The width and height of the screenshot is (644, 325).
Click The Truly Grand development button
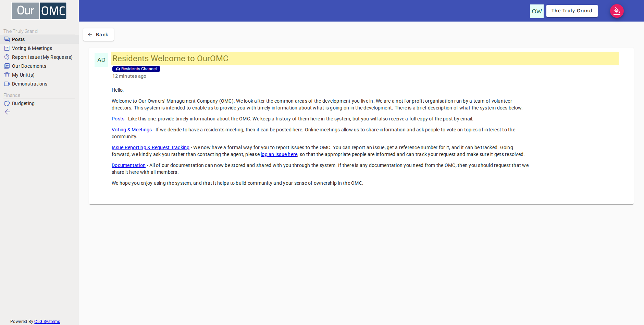[x=572, y=11]
